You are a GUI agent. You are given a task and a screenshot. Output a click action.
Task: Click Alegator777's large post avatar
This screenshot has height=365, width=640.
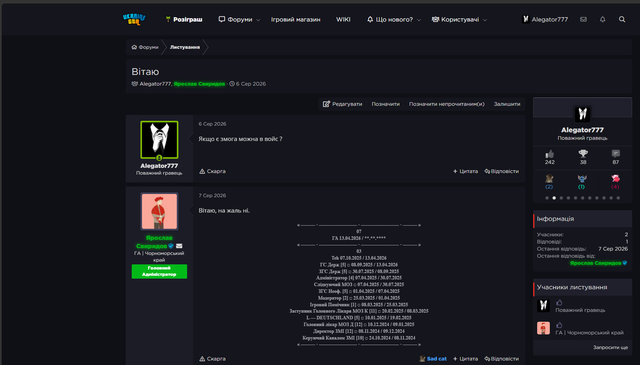pos(159,140)
